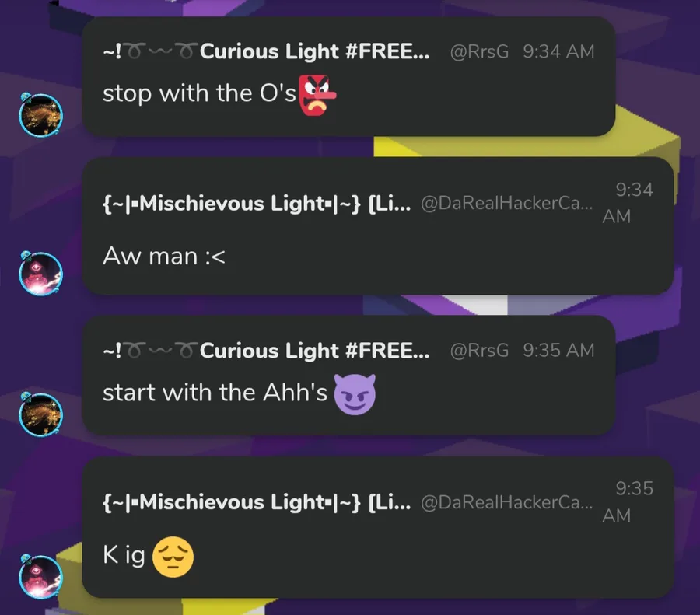Screen dimensions: 700x615
Task: Click the yellow pensive face emoji
Action: pyautogui.click(x=173, y=557)
